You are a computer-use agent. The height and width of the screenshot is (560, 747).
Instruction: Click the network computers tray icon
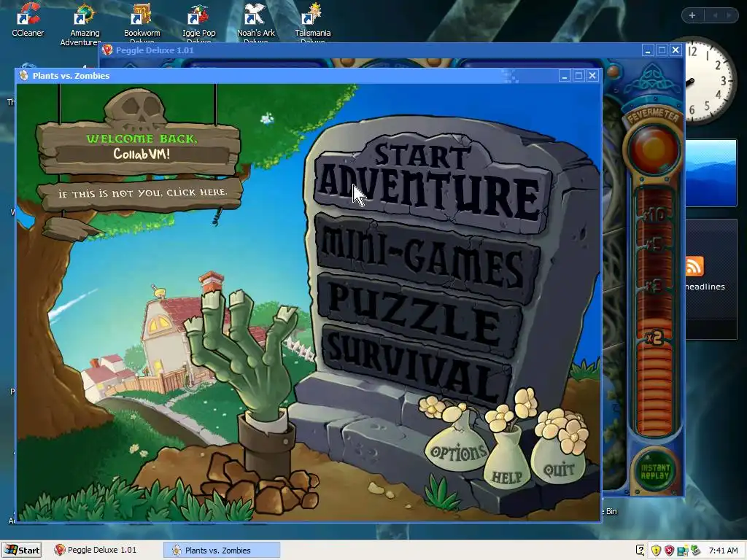pyautogui.click(x=683, y=551)
